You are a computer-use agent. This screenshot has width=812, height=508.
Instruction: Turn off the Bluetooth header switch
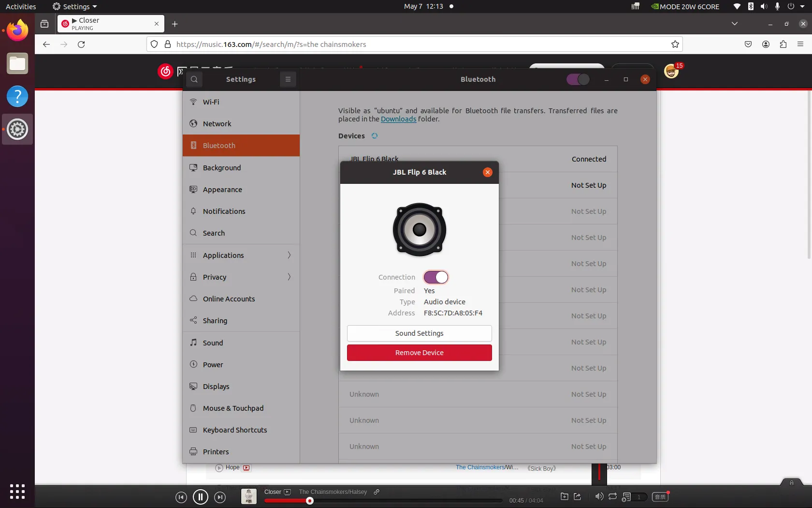click(x=578, y=79)
